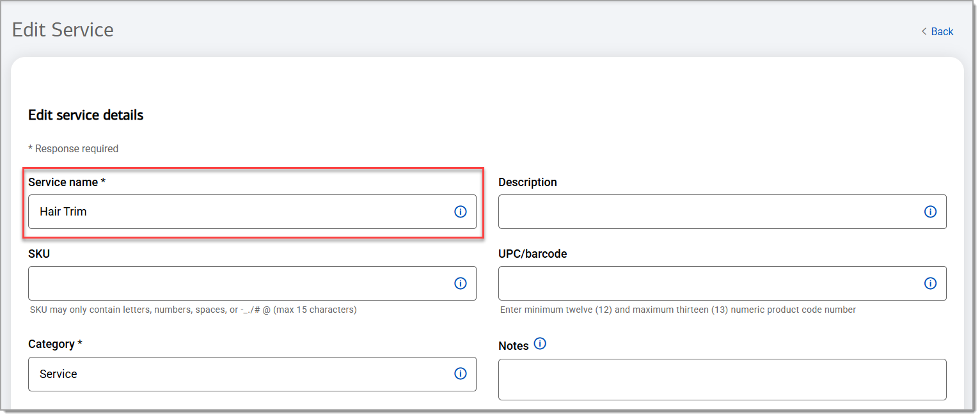Click the UPC/barcode info icon
This screenshot has width=980, height=417.
[x=930, y=283]
